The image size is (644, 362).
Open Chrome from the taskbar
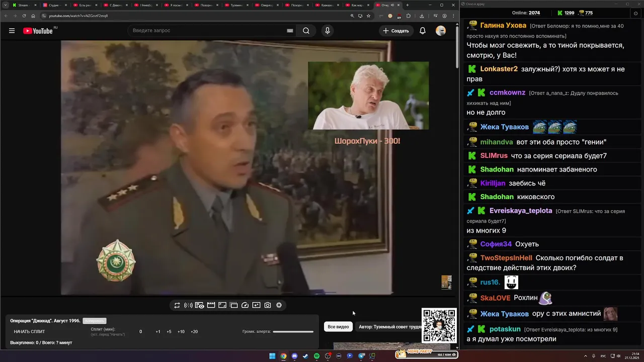pos(283,356)
